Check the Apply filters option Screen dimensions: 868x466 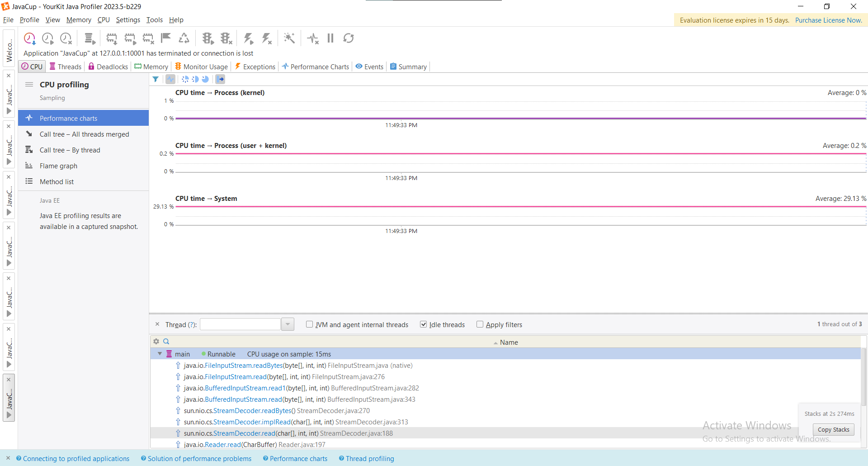(x=480, y=324)
